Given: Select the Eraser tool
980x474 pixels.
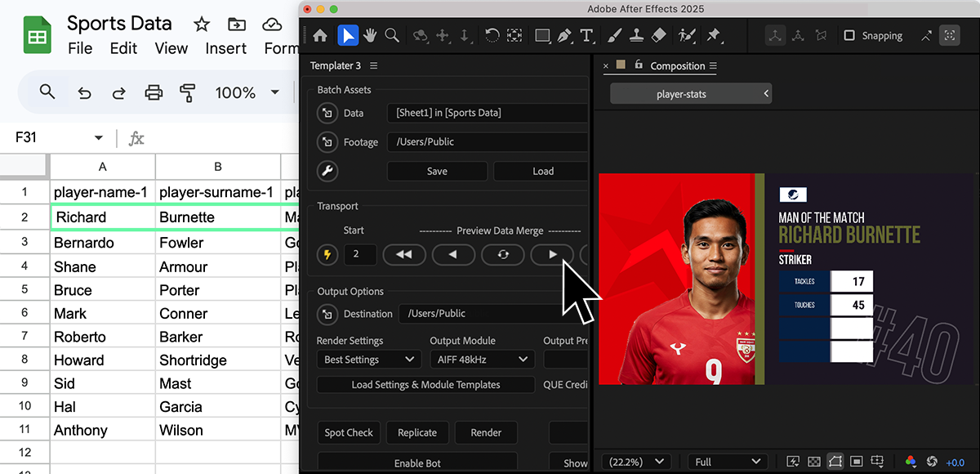Looking at the screenshot, I should pos(660,35).
